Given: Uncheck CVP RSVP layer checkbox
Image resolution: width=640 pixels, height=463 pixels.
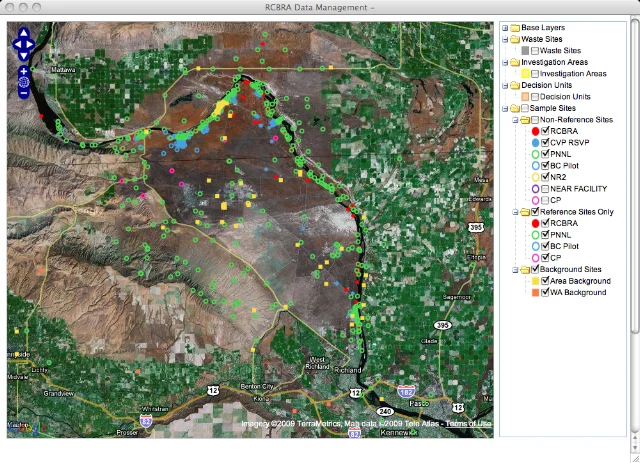Looking at the screenshot, I should [545, 142].
